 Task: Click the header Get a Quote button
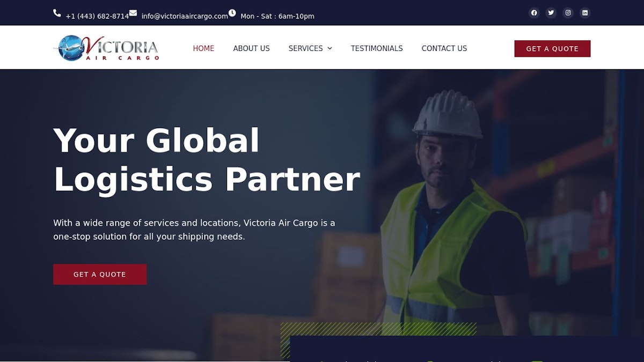552,48
